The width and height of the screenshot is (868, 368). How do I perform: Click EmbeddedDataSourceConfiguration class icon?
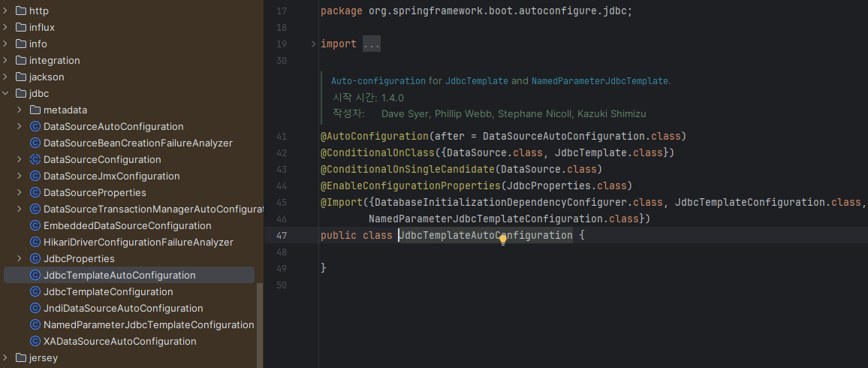point(35,226)
